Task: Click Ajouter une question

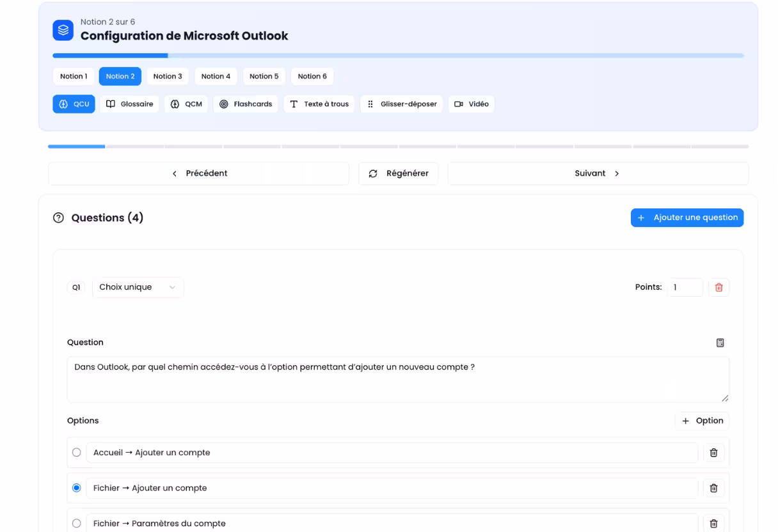Action: [x=687, y=218]
